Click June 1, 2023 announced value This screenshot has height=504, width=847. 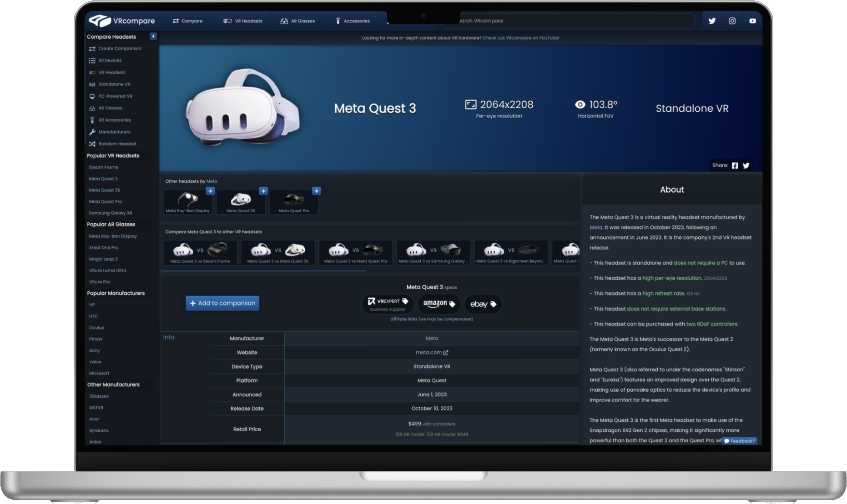click(432, 395)
